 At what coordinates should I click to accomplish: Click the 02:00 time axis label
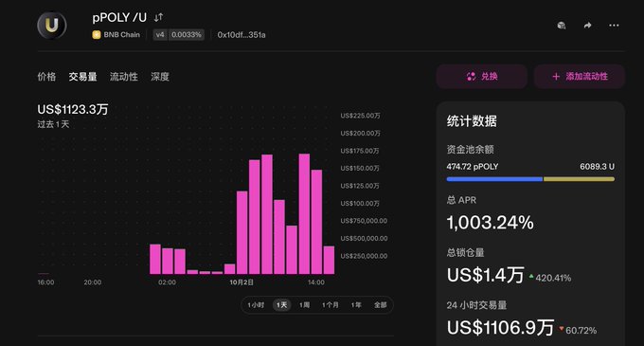[x=168, y=282]
